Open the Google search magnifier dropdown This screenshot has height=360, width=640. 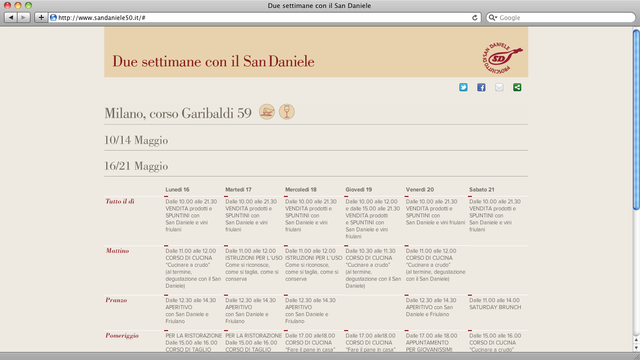[493, 18]
